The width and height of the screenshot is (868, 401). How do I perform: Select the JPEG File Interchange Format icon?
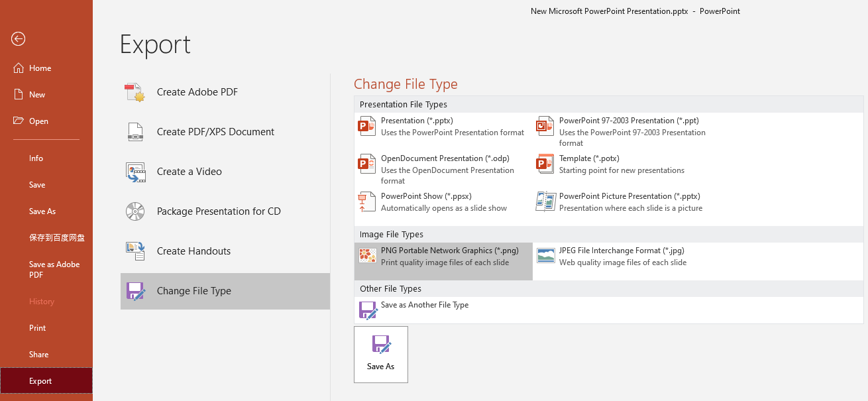click(545, 257)
